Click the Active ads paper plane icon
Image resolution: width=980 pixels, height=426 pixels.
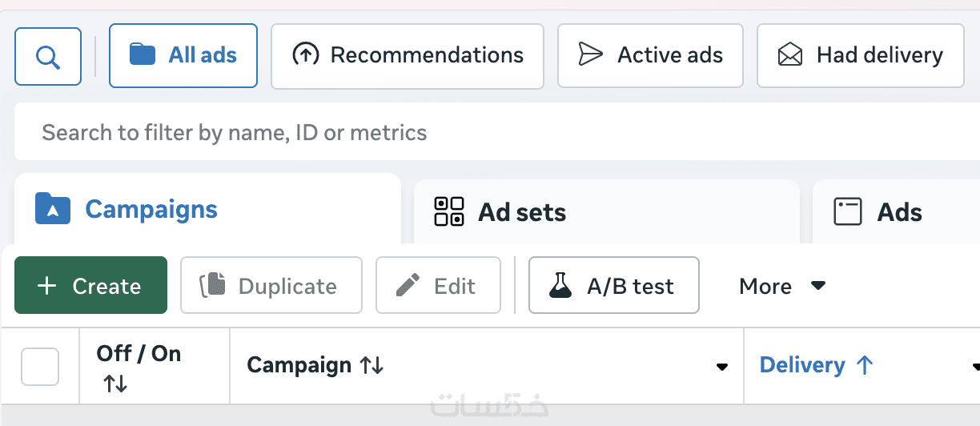[x=590, y=55]
